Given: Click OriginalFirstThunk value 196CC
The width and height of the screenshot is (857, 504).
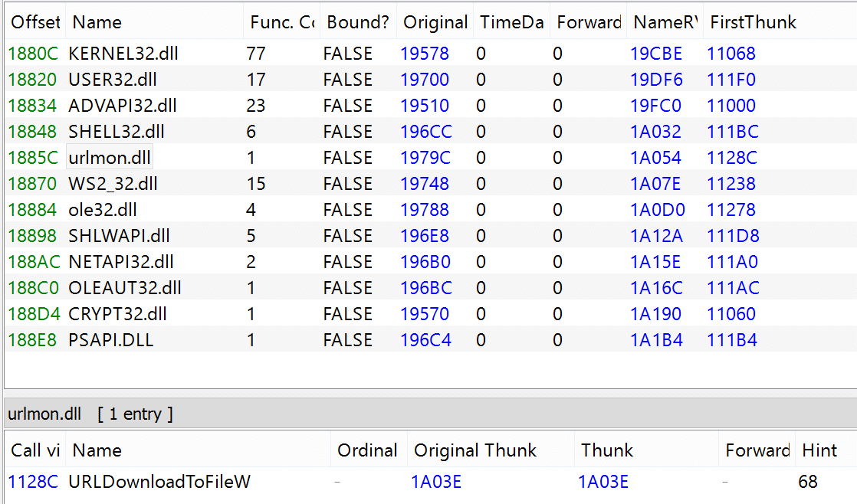Looking at the screenshot, I should pos(425,132).
